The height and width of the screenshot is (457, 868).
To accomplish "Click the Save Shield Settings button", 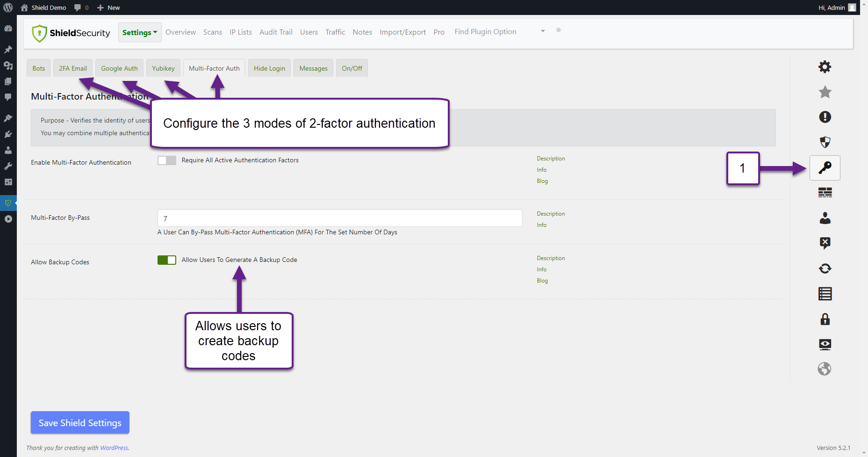I will coord(79,422).
